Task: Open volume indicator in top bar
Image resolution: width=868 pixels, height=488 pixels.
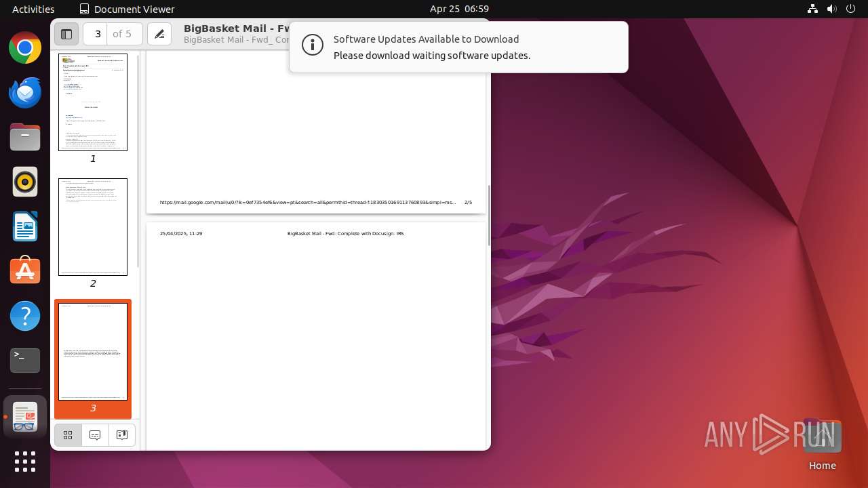Action: pos(831,9)
